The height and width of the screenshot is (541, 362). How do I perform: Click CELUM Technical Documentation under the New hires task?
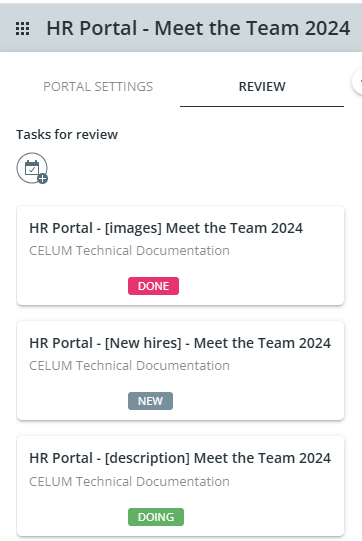coord(129,366)
